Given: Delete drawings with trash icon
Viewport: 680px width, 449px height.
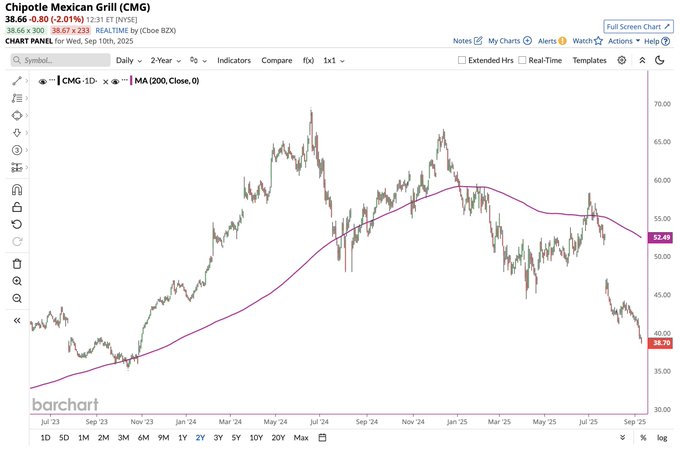Looking at the screenshot, I should (x=17, y=264).
